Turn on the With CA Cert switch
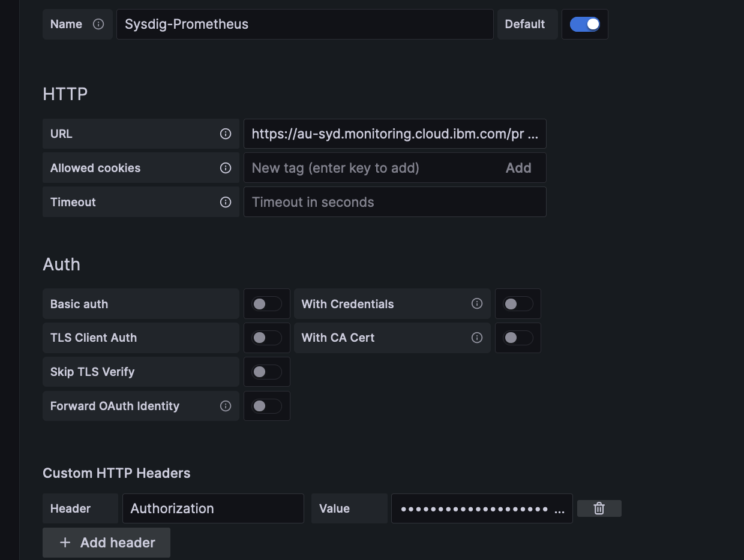This screenshot has height=560, width=744. click(518, 338)
